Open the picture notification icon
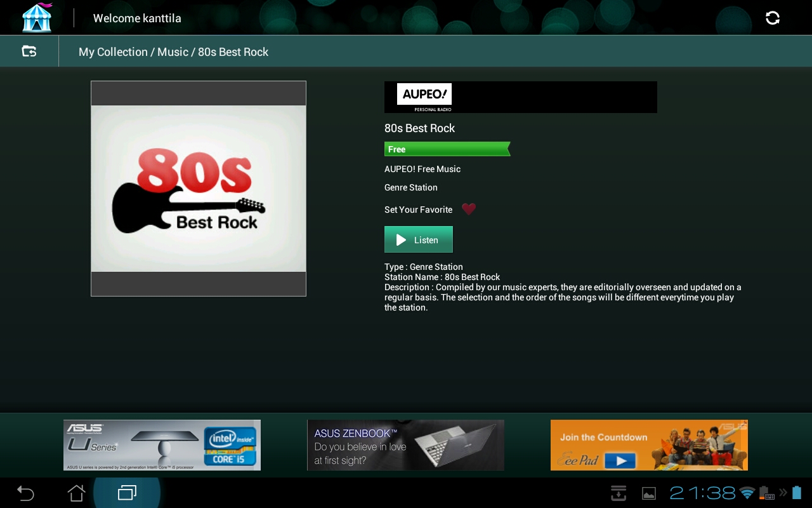This screenshot has height=508, width=812. [649, 493]
